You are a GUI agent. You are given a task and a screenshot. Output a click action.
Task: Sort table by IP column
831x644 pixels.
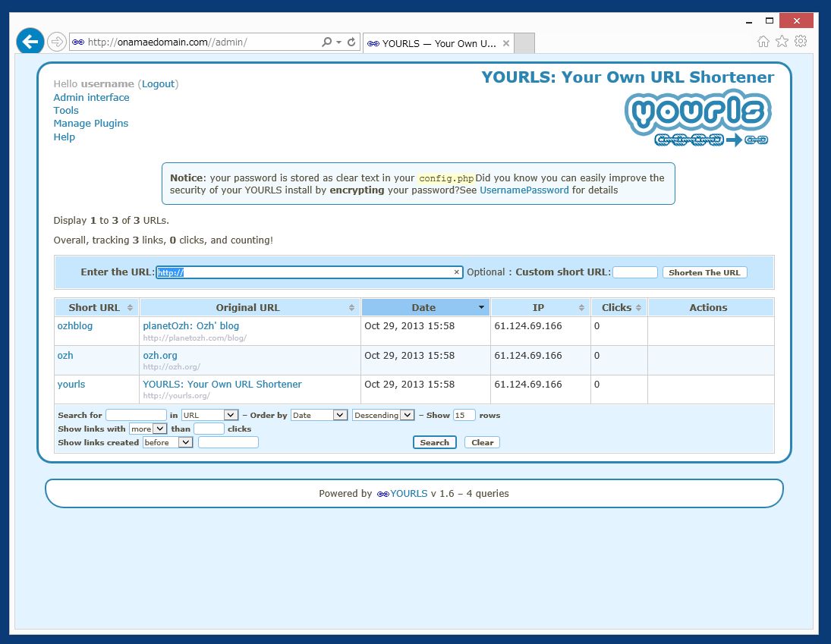[540, 308]
